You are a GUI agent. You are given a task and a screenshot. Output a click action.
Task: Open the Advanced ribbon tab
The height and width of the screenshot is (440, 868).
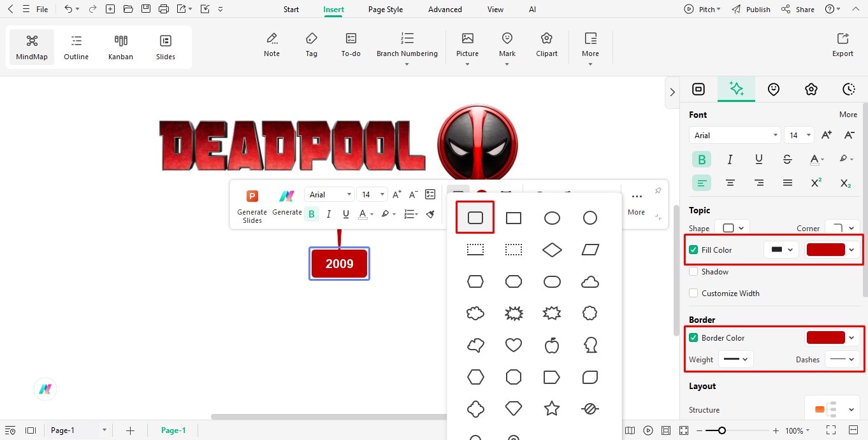click(445, 10)
